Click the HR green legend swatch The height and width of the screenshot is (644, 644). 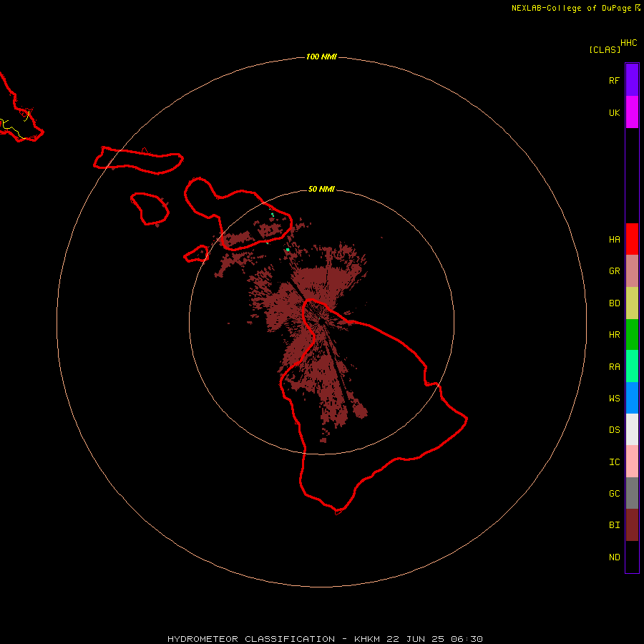632,335
